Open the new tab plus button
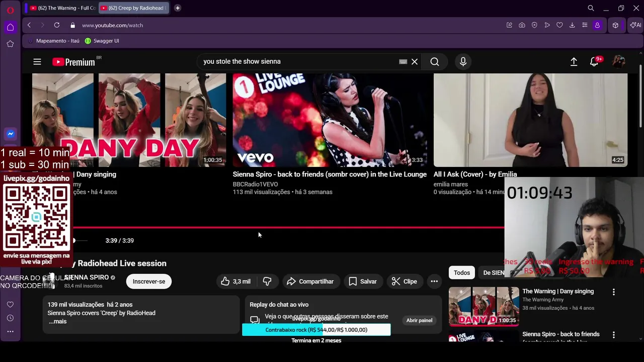The width and height of the screenshot is (644, 362). point(178,8)
